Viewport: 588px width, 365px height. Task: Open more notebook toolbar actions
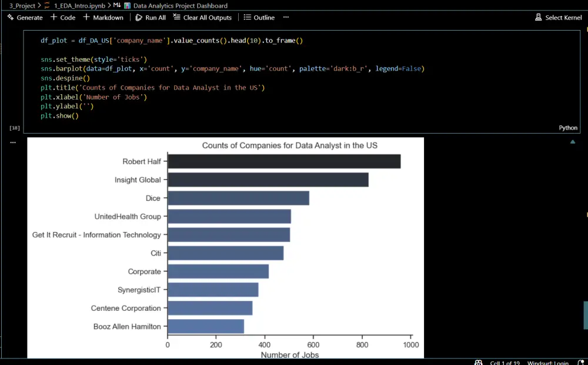pyautogui.click(x=286, y=18)
